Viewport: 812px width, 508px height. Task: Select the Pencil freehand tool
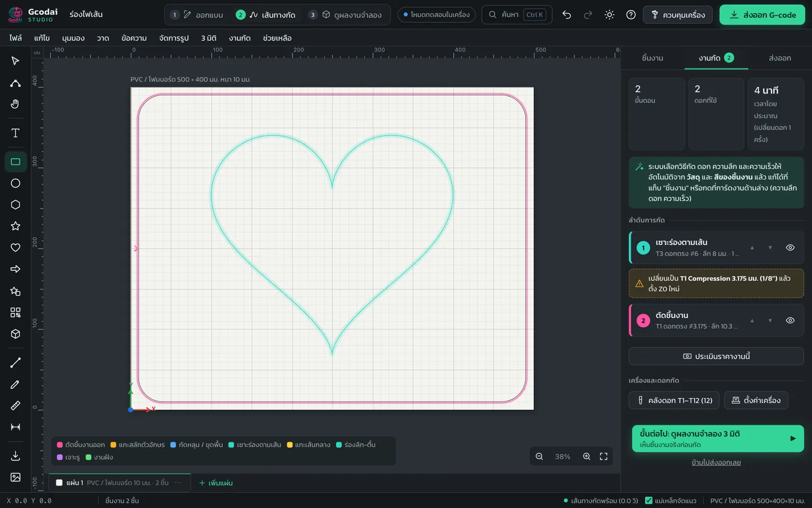[15, 385]
